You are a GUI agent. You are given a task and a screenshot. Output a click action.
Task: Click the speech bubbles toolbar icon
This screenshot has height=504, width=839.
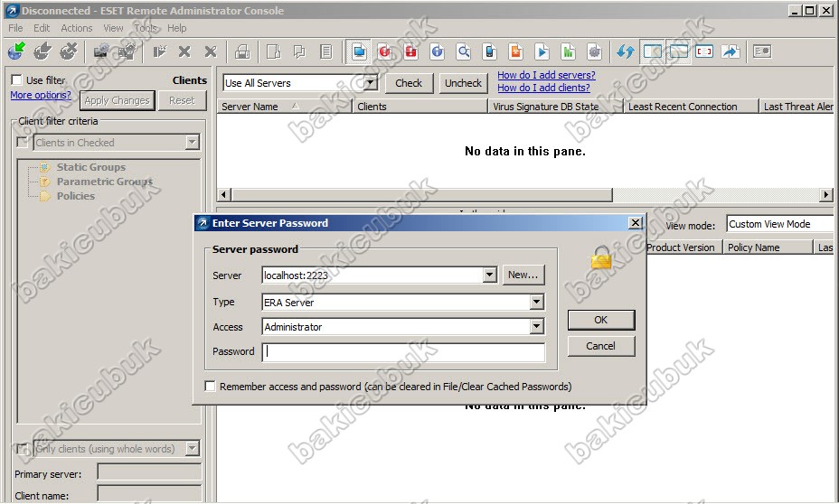click(299, 51)
